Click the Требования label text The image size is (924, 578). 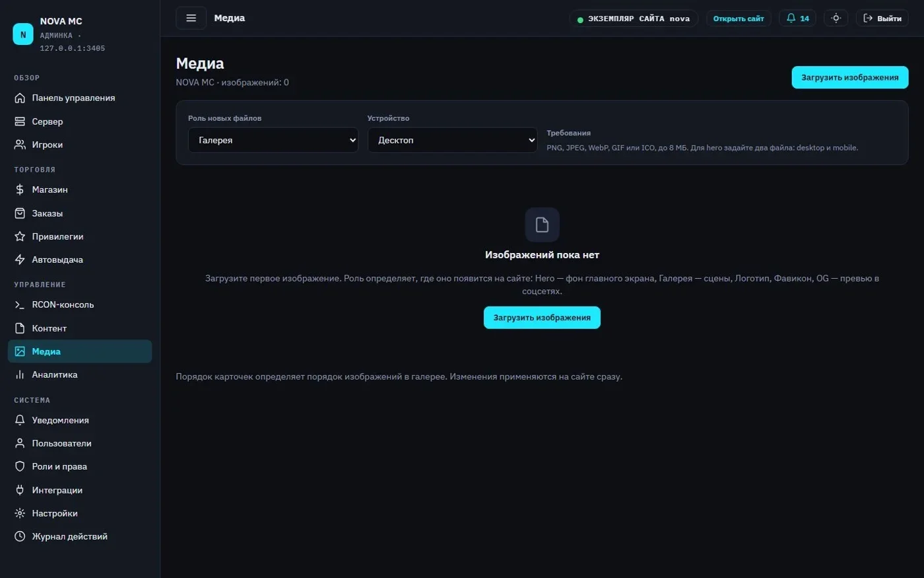pos(568,133)
